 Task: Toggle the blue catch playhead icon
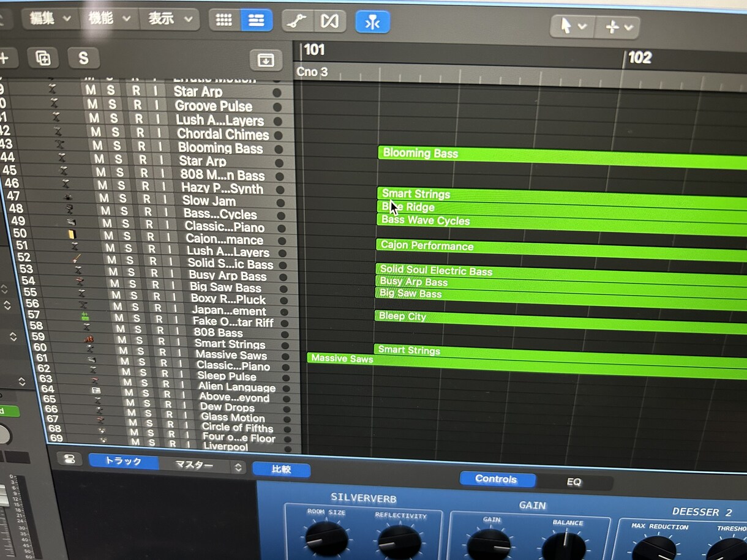(372, 22)
